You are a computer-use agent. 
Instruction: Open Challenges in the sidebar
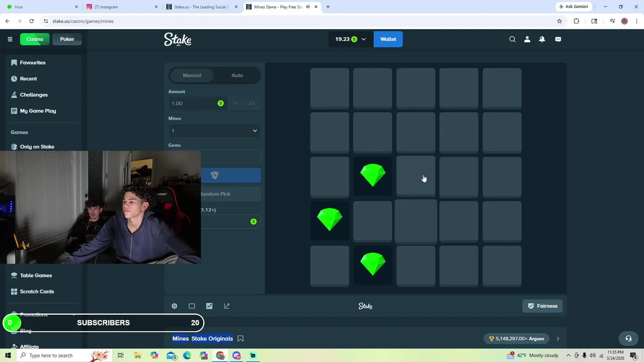coord(34,95)
